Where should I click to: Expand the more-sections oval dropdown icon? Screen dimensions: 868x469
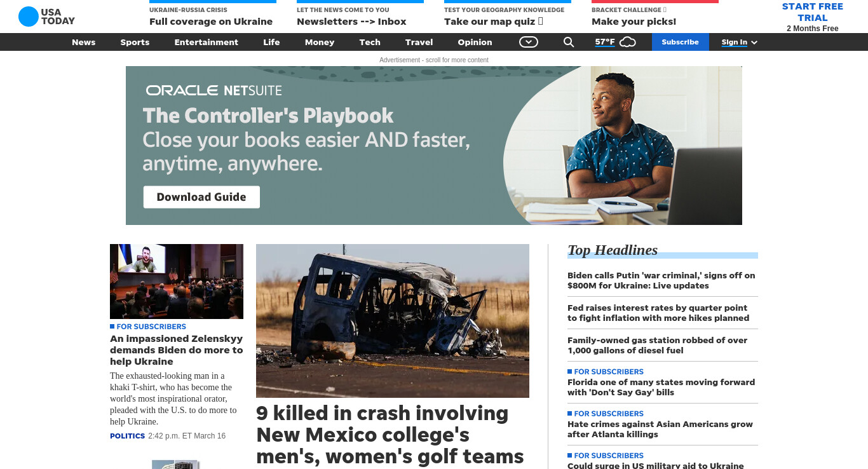(x=529, y=42)
